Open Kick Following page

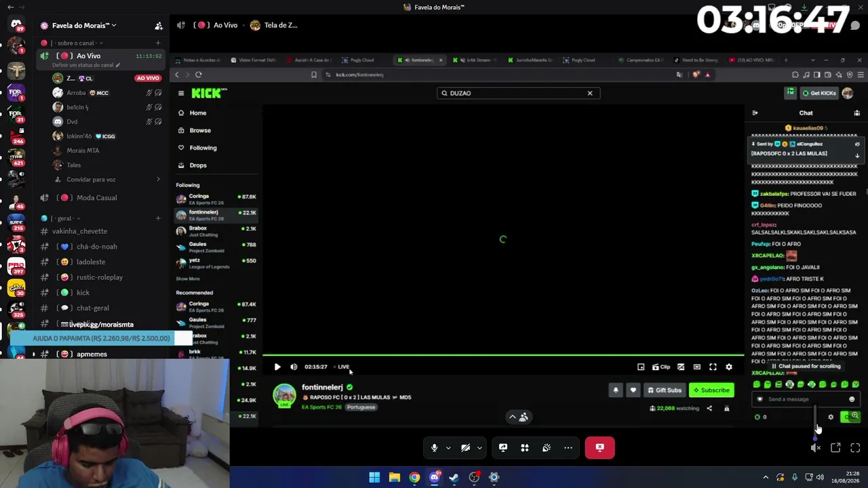pyautogui.click(x=203, y=148)
